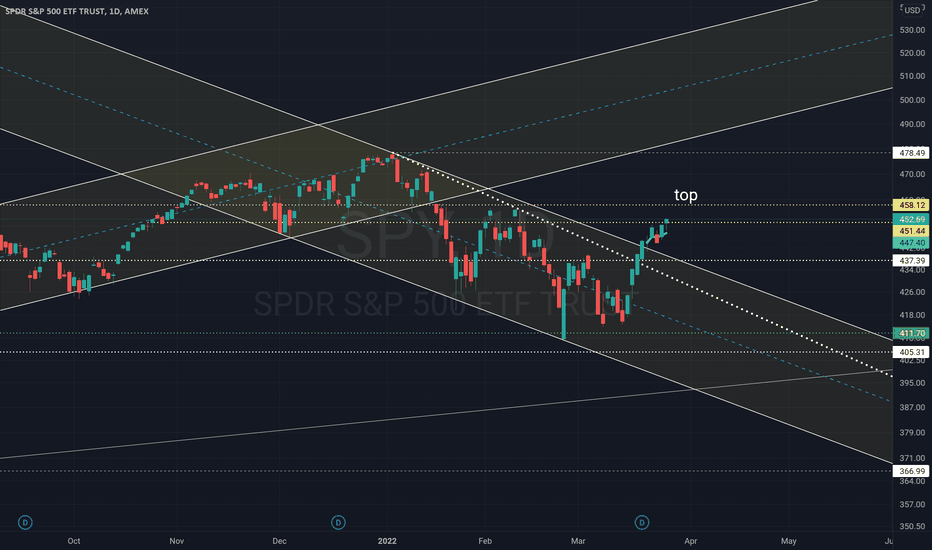Click the yellow 458.12 price label
Viewport: 932px width, 550px height.
coord(912,205)
